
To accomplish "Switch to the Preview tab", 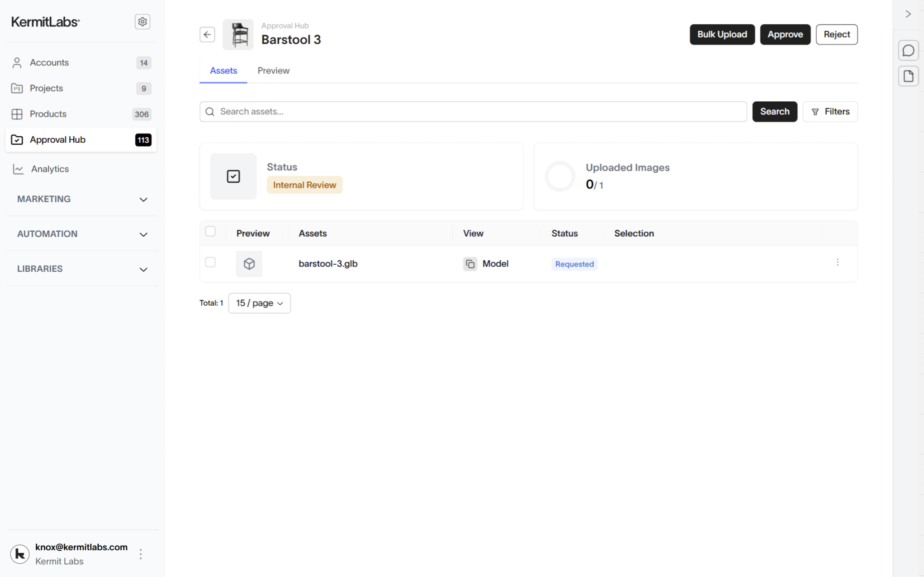I will pyautogui.click(x=273, y=71).
